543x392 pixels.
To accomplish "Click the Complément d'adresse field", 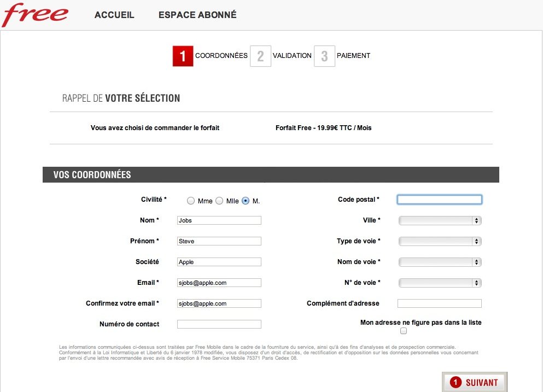I will (x=439, y=303).
